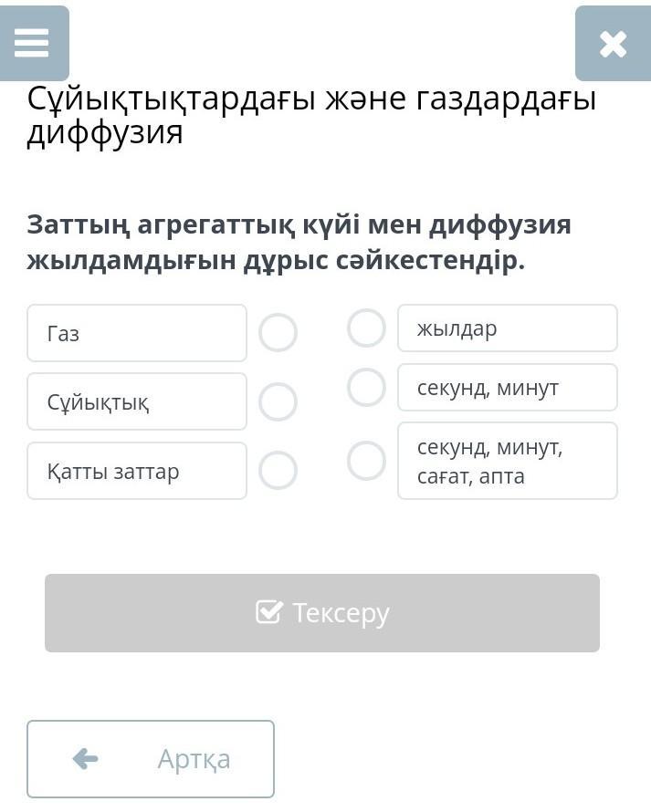Click the Сұйықтық answer box
The width and height of the screenshot is (651, 812).
137,401
